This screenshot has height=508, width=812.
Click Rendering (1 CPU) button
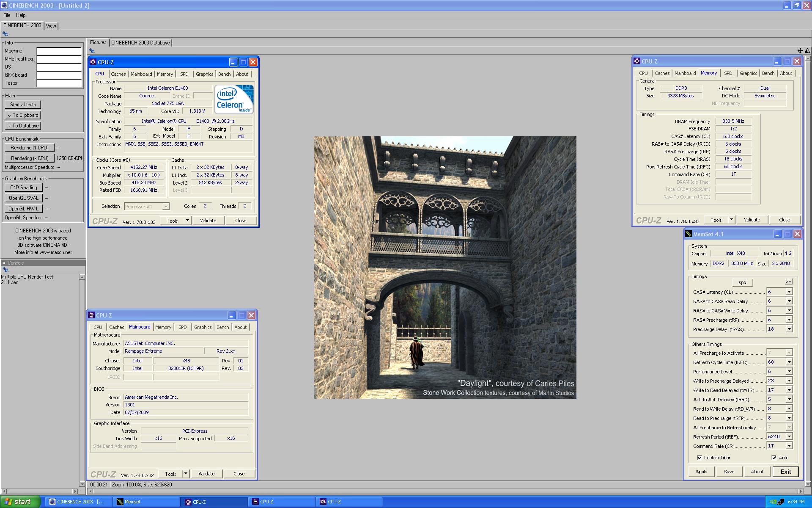click(30, 148)
